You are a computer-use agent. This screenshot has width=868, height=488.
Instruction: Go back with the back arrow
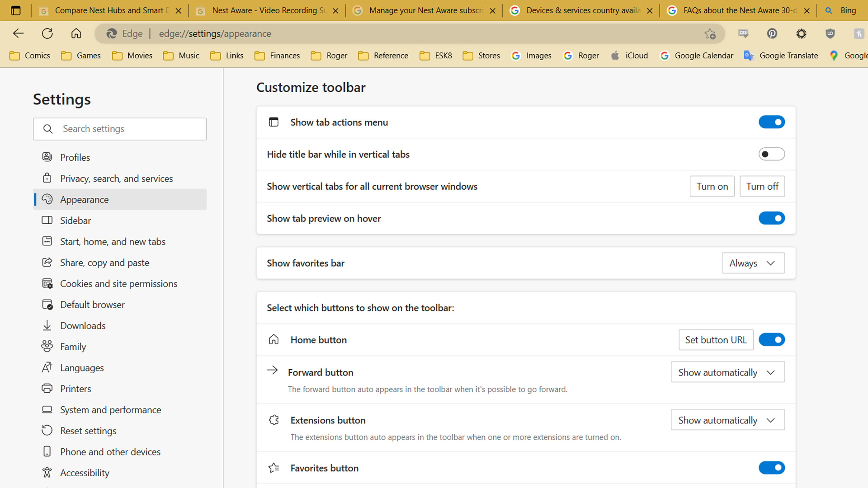[x=19, y=33]
